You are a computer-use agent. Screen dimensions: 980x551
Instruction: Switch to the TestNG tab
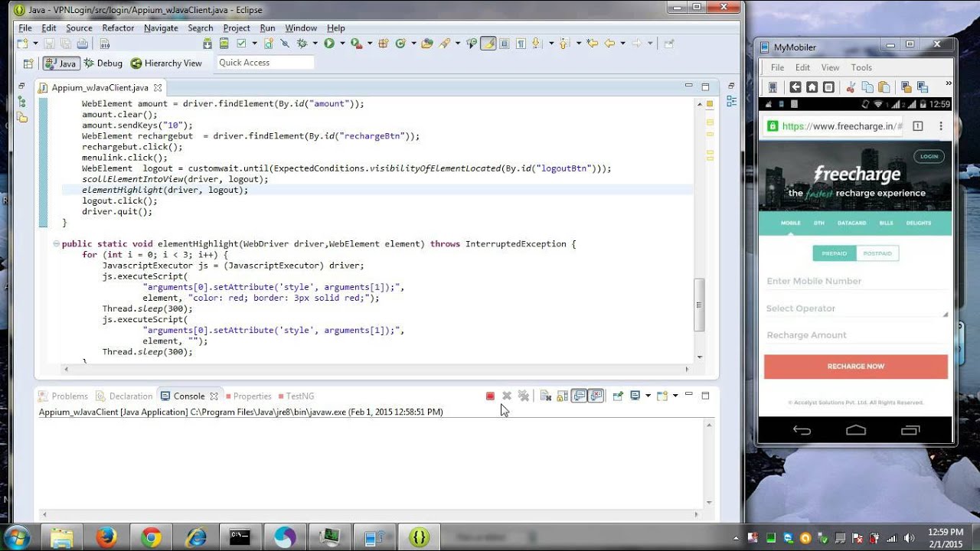[x=296, y=396]
